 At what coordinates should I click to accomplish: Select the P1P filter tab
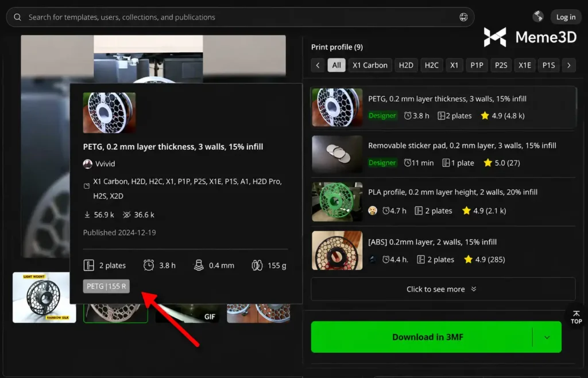477,65
